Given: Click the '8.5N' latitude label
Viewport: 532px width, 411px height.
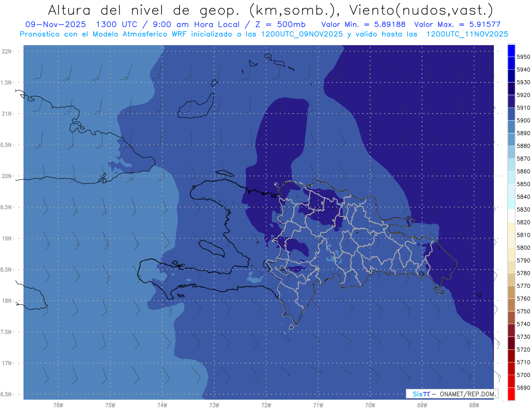Looking at the screenshot, I should tap(6, 270).
